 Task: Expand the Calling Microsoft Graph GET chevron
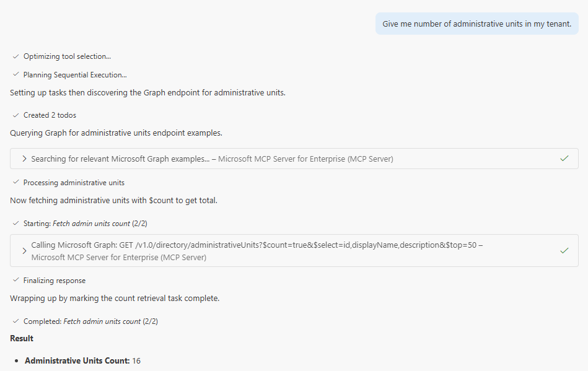coord(24,251)
